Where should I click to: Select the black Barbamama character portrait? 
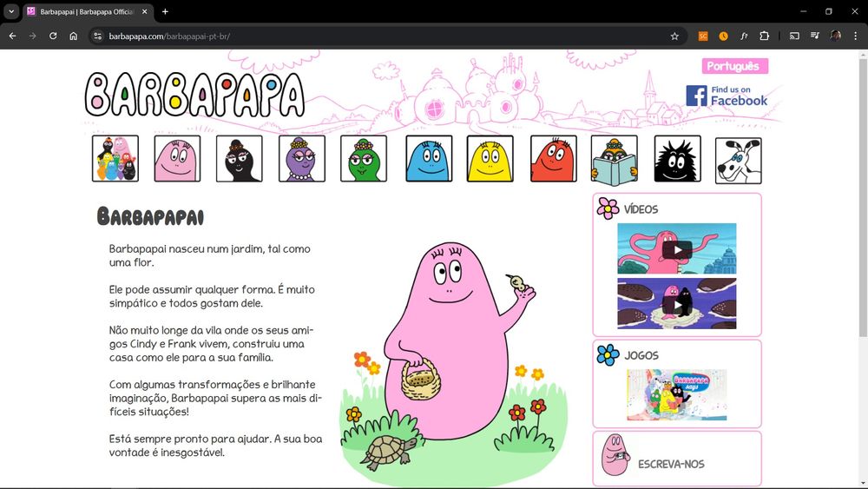(240, 158)
